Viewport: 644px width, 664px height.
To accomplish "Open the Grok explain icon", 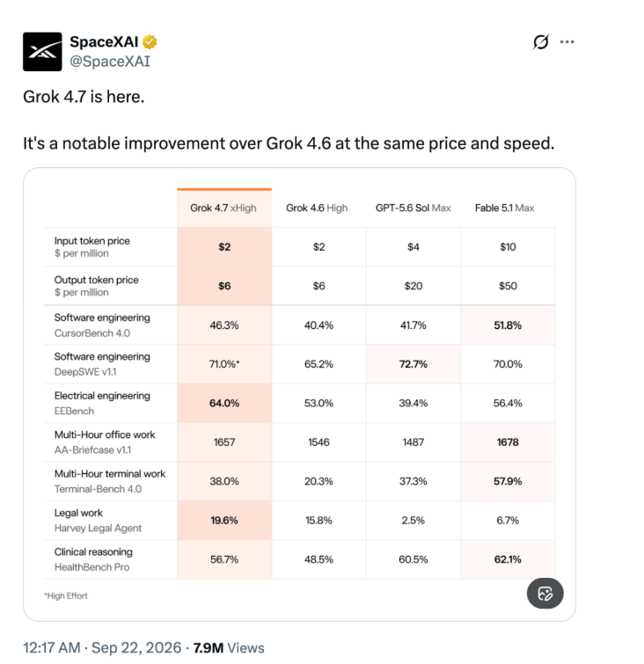I will pyautogui.click(x=540, y=42).
